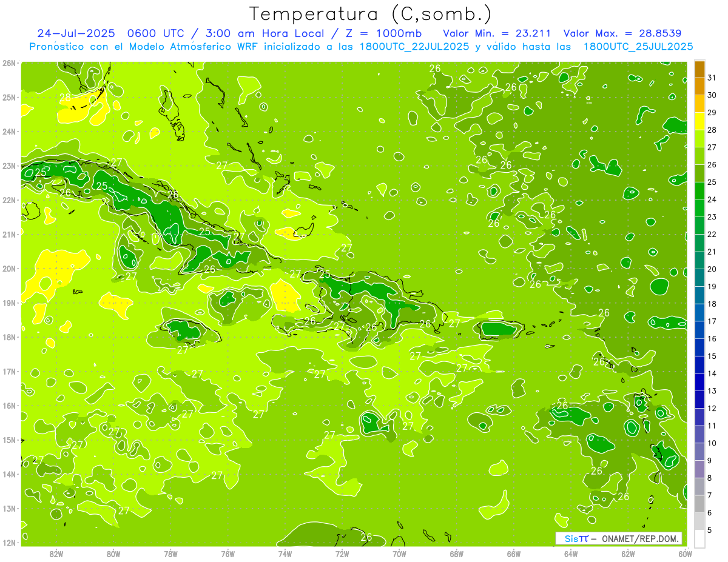Click the '0600 UTC' time text
The image size is (728, 562).
pyautogui.click(x=157, y=33)
